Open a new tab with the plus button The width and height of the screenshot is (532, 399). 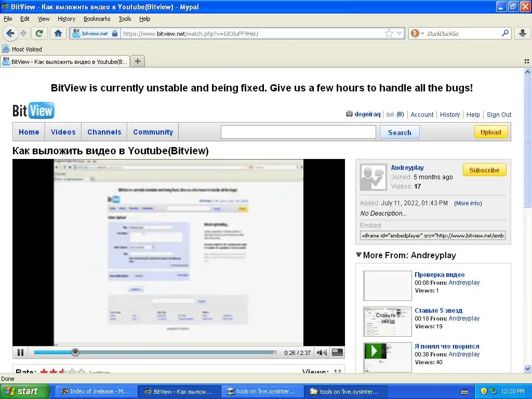tap(137, 61)
